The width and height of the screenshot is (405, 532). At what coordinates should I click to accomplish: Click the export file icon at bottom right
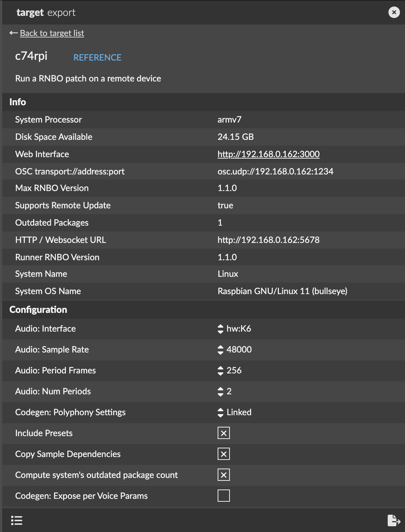pos(393,520)
